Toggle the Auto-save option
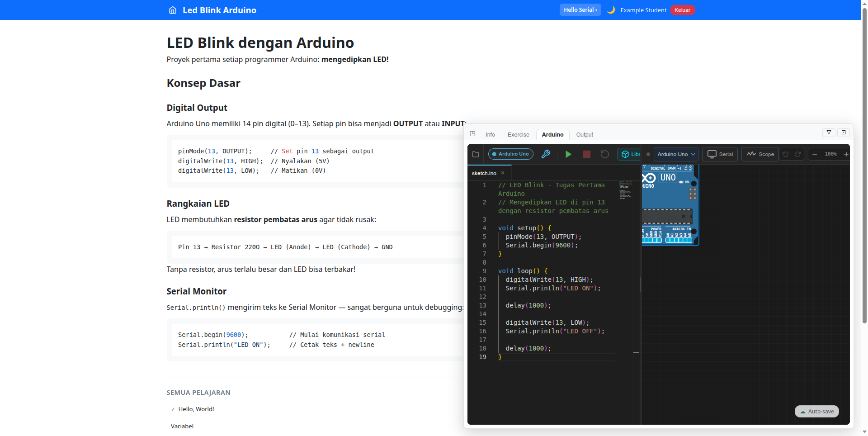The width and height of the screenshot is (868, 436). [816, 411]
